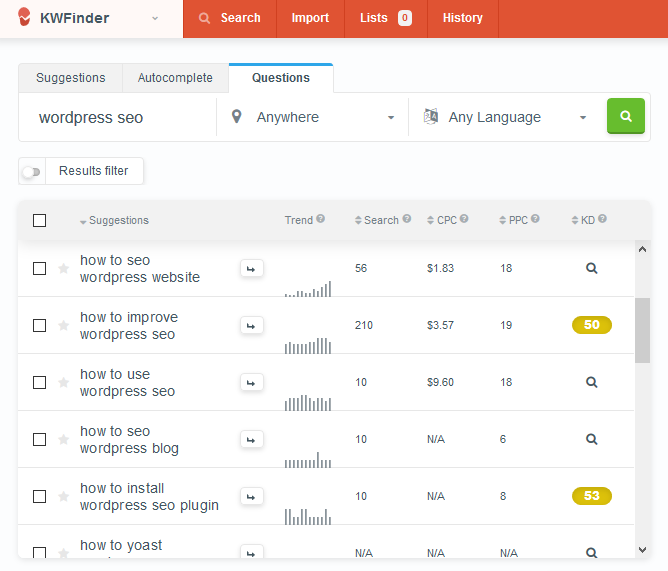Open the Import menu item

310,18
